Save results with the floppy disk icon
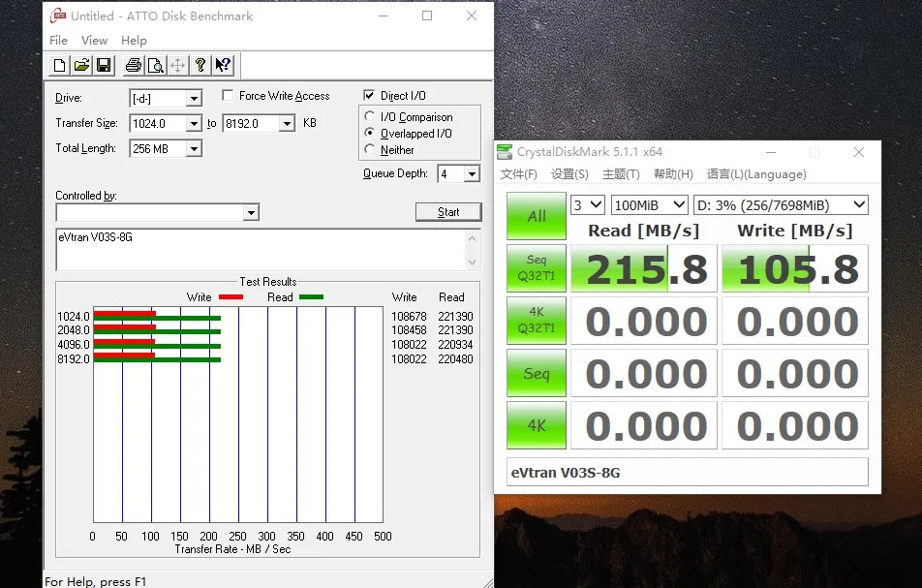Screen dimensions: 922x588 (x=104, y=65)
